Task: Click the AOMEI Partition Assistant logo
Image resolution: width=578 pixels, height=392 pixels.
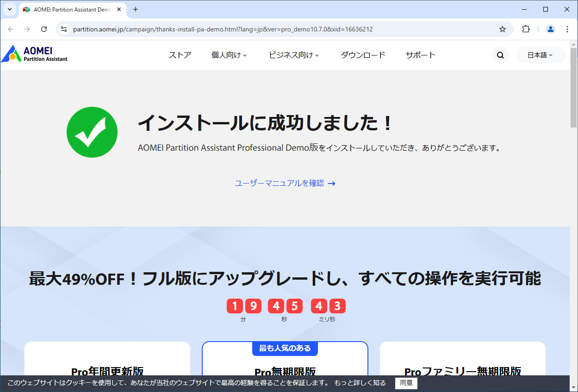Action: [x=34, y=54]
